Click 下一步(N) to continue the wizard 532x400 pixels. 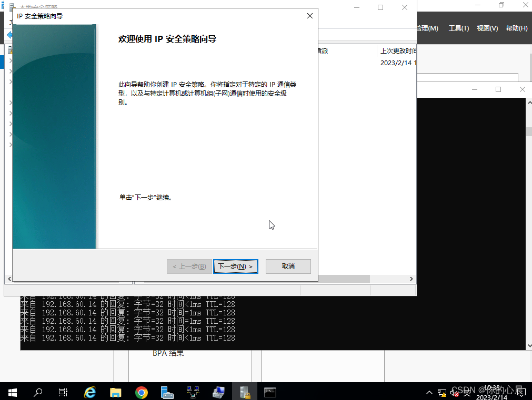pyautogui.click(x=235, y=266)
